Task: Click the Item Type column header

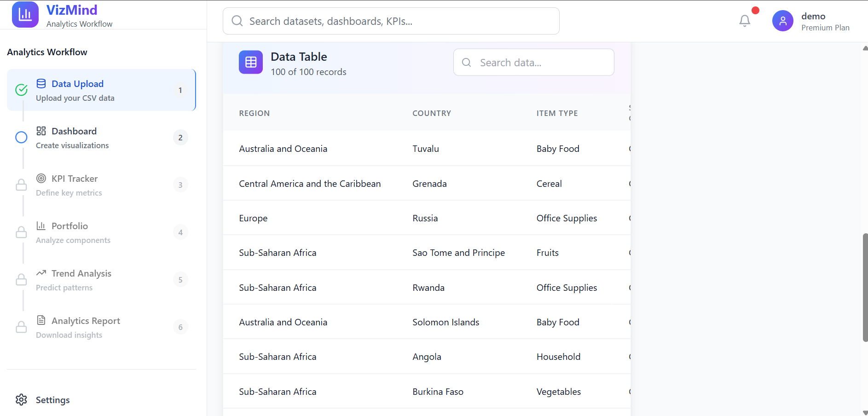Action: click(x=557, y=113)
